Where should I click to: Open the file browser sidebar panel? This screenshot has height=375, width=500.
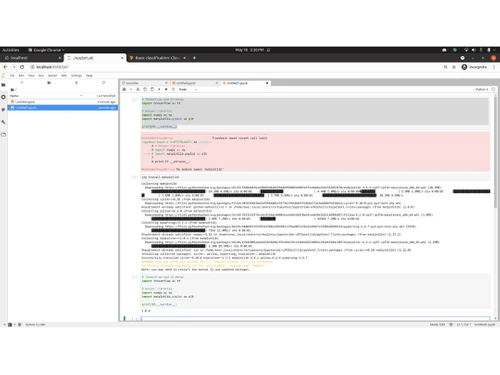pos(3,85)
